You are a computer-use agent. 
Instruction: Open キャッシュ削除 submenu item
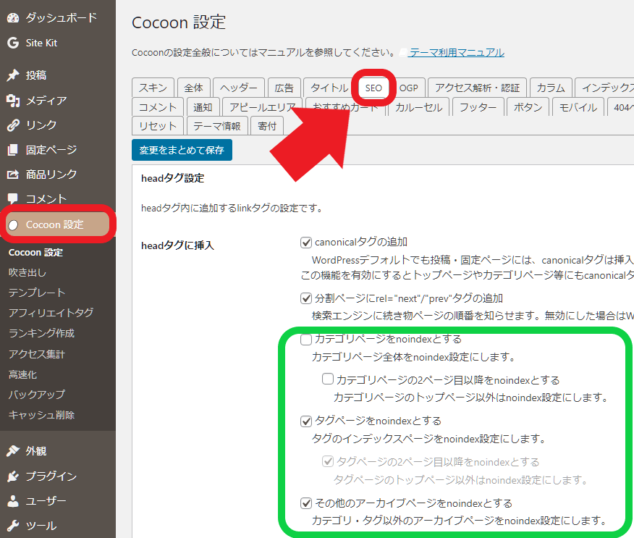tap(42, 415)
